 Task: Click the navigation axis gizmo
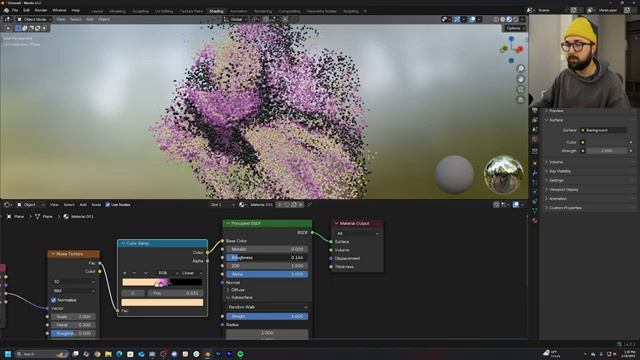pyautogui.click(x=511, y=49)
